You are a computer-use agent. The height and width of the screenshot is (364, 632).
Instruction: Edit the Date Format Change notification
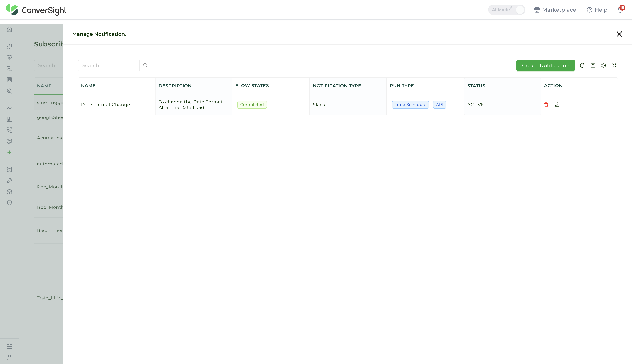(557, 105)
